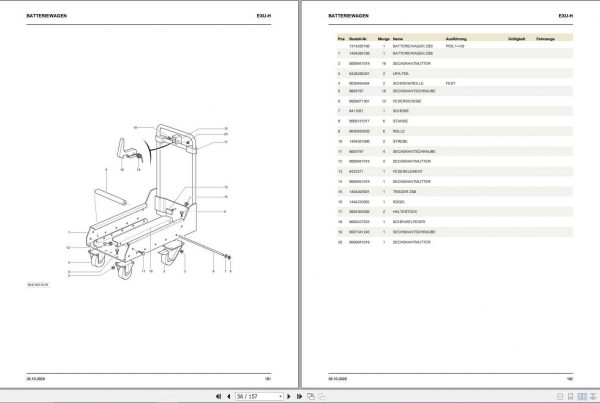Screen dimensions: 600x403
Task: Select the HALTESTOCK row name
Action: (x=405, y=212)
